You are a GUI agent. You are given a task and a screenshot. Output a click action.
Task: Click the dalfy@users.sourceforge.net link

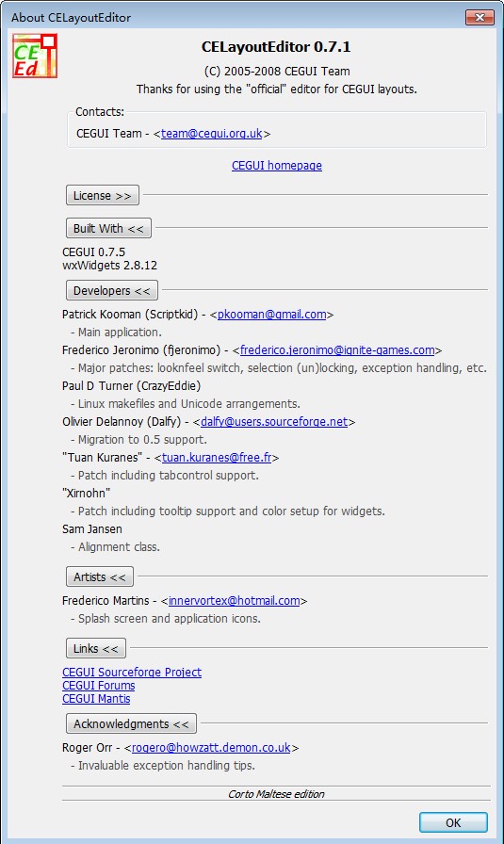274,422
